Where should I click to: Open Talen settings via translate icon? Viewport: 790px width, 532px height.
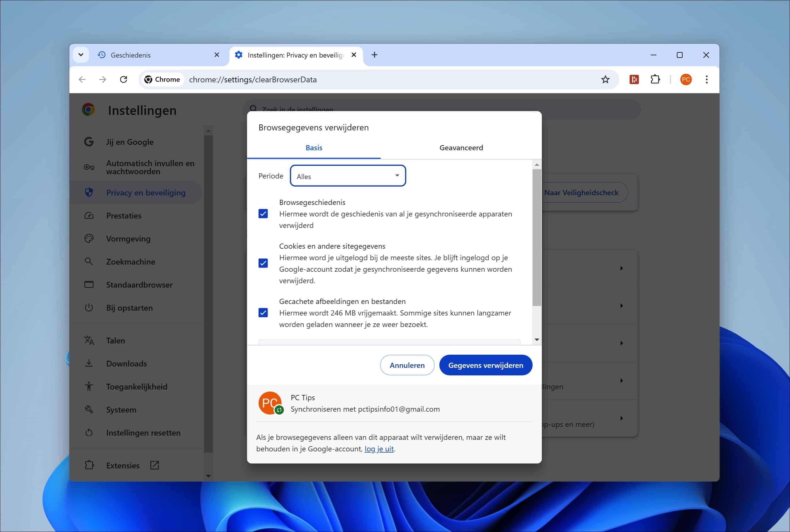point(89,340)
